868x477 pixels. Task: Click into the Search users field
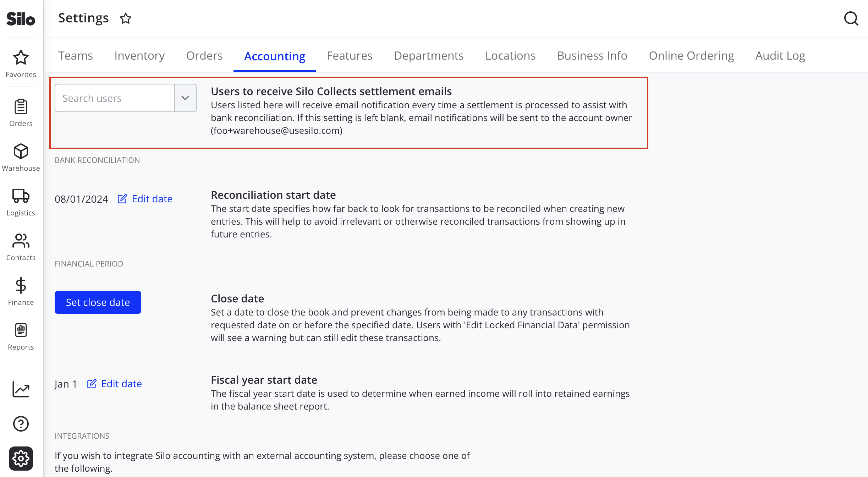point(115,98)
